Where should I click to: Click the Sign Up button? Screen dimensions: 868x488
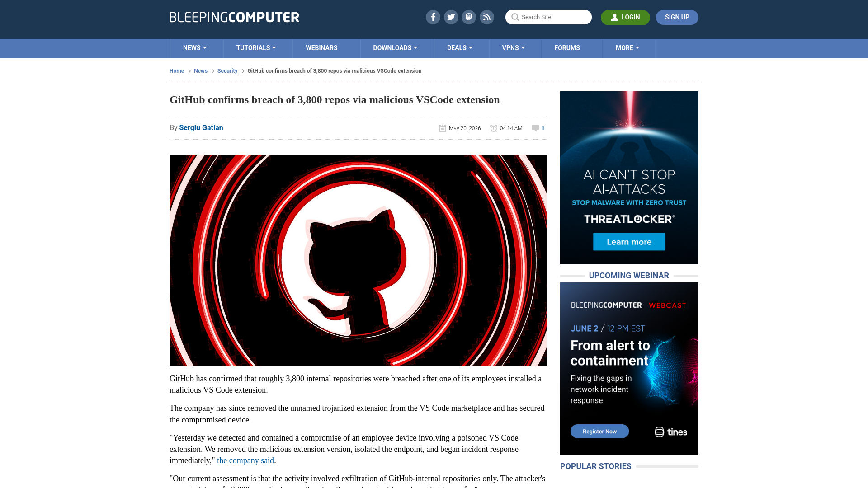click(677, 17)
